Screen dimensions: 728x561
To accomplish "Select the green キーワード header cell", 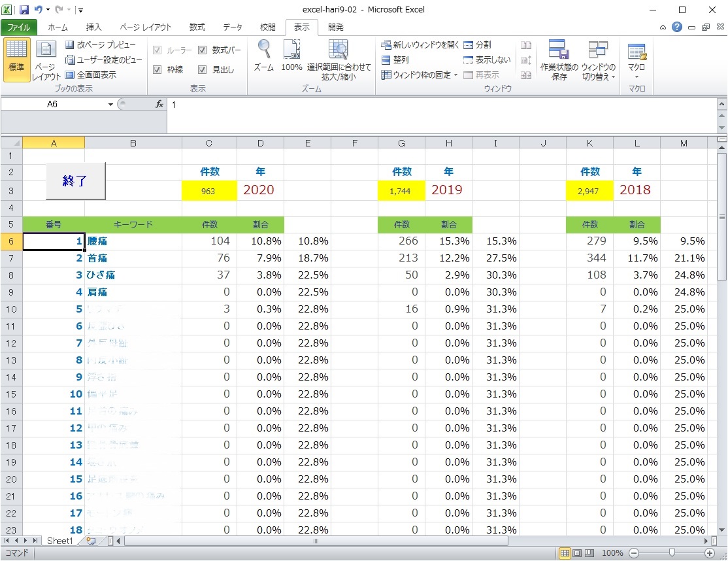I will click(133, 225).
